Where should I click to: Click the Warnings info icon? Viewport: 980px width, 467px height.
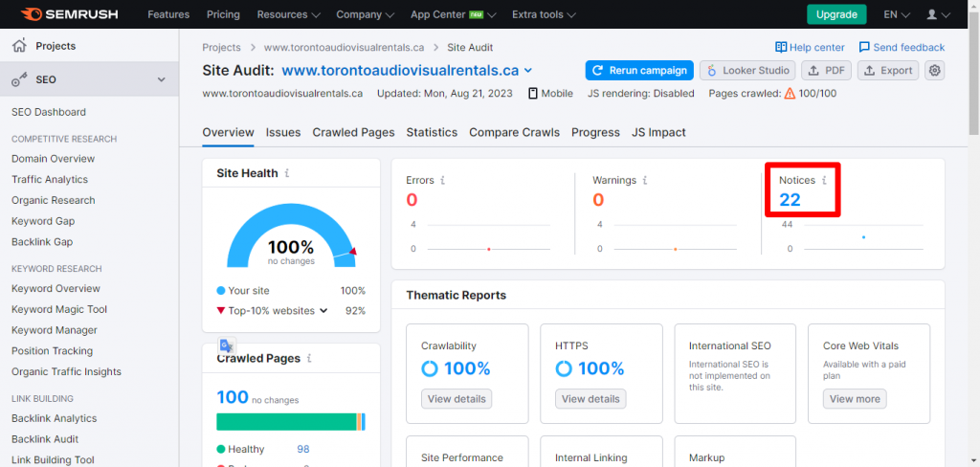(x=645, y=180)
